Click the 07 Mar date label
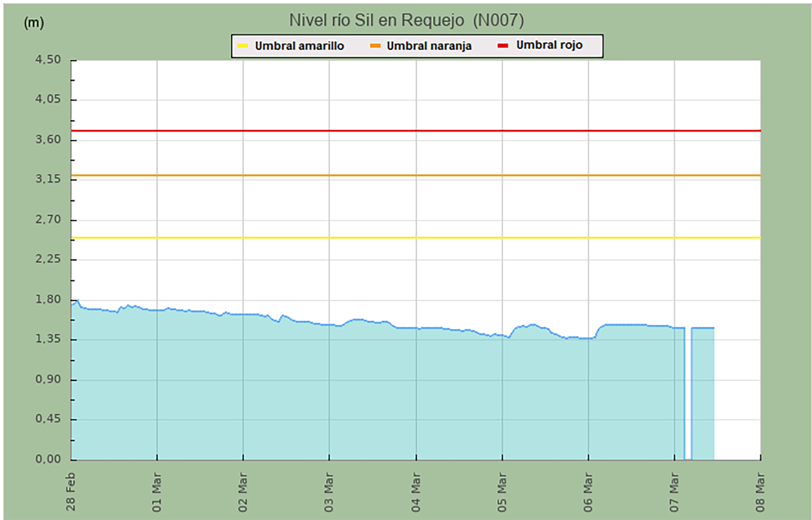The height and width of the screenshot is (520, 812). click(674, 491)
